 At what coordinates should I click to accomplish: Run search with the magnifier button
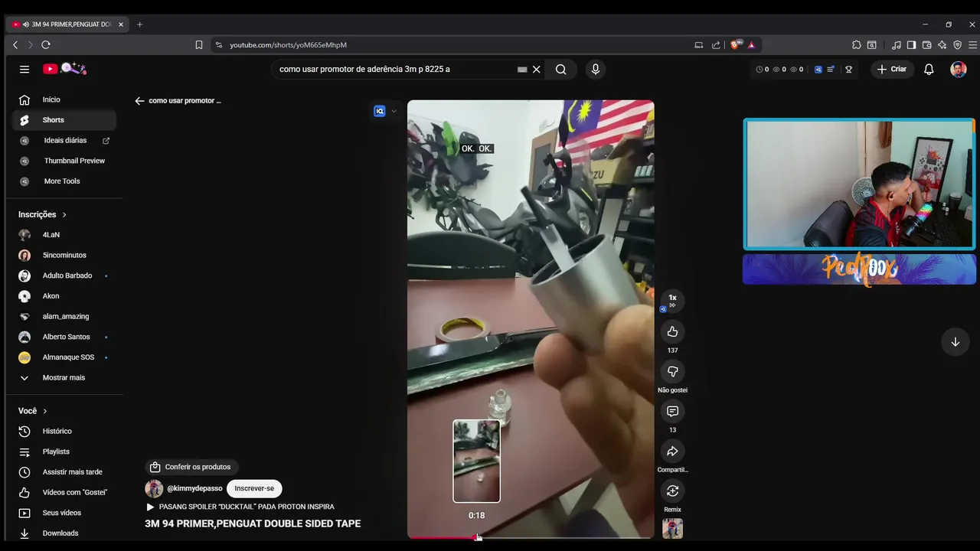click(561, 69)
